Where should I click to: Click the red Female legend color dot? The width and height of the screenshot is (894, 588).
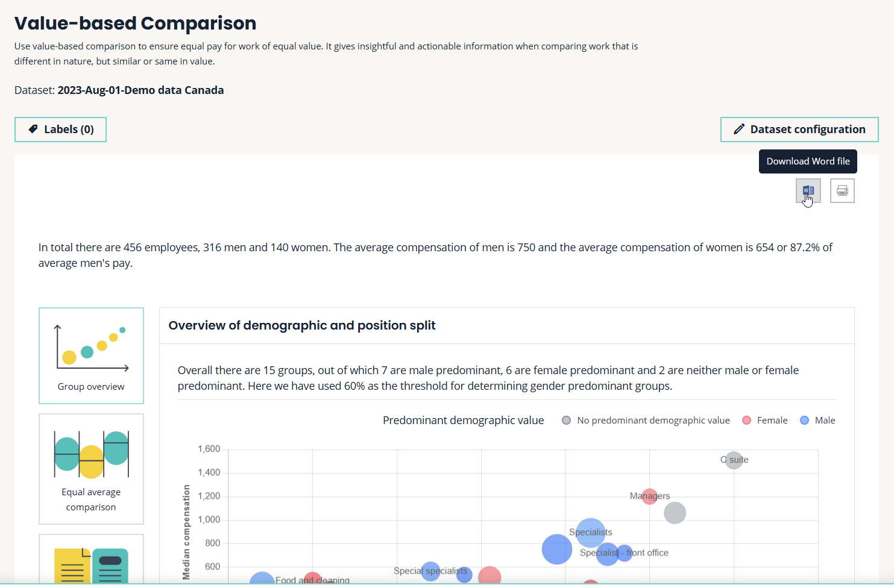click(x=746, y=421)
